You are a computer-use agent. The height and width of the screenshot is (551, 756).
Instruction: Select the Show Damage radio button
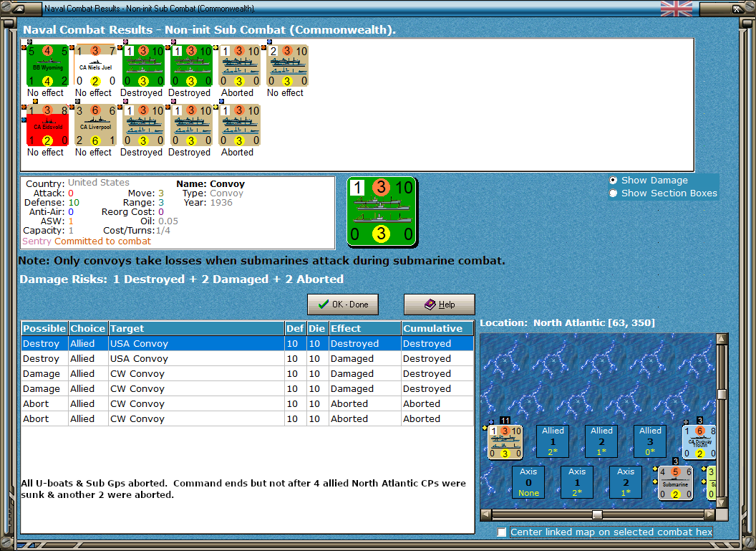tap(614, 180)
